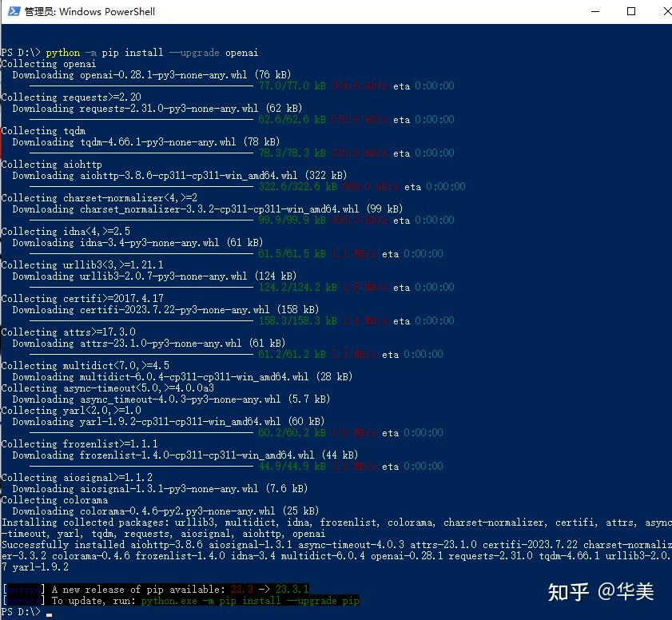
Task: Click the minimize button in the title bar
Action: [x=596, y=11]
